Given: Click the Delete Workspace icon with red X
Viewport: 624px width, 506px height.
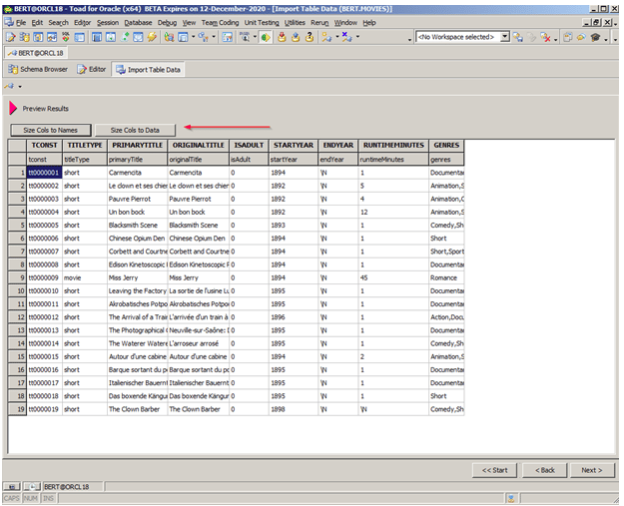Looking at the screenshot, I should [x=545, y=37].
